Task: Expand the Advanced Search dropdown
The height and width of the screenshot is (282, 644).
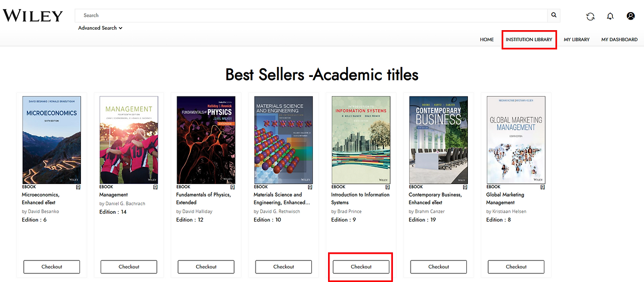Action: [x=100, y=28]
